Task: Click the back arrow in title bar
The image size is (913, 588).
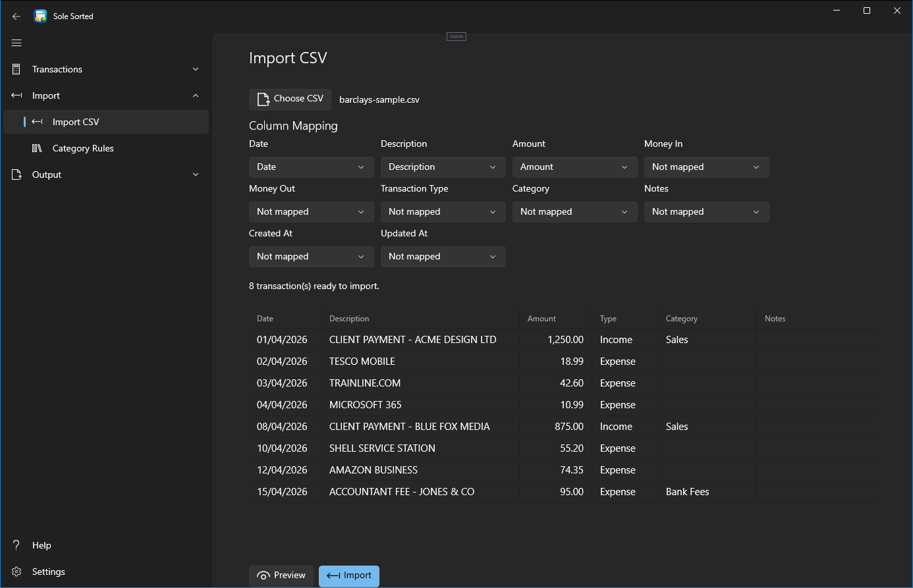Action: coord(16,16)
